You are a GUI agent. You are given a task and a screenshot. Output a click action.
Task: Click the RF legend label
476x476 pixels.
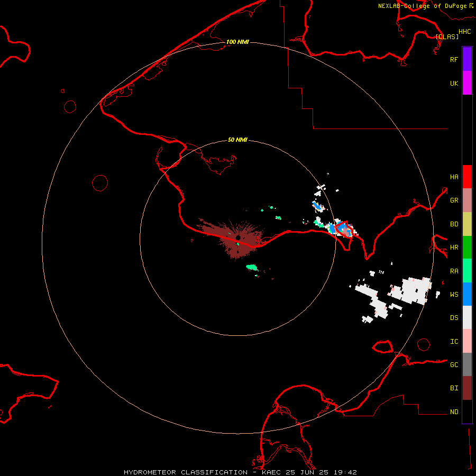click(454, 59)
